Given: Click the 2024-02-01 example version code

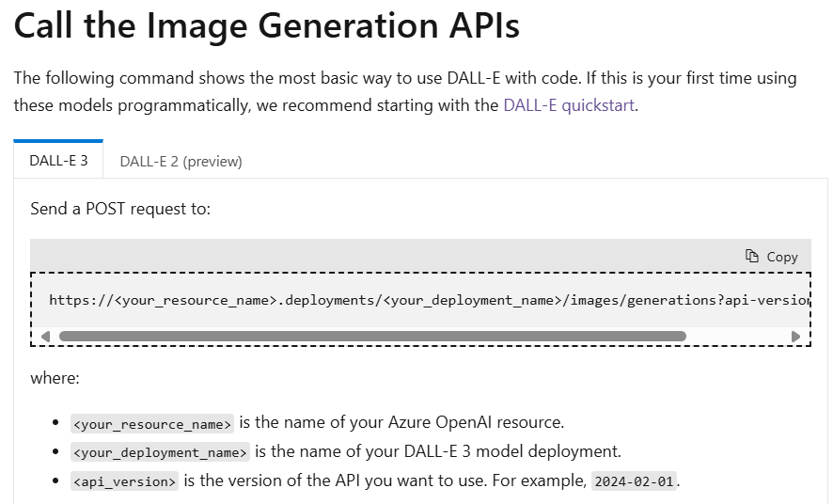Looking at the screenshot, I should 634,481.
